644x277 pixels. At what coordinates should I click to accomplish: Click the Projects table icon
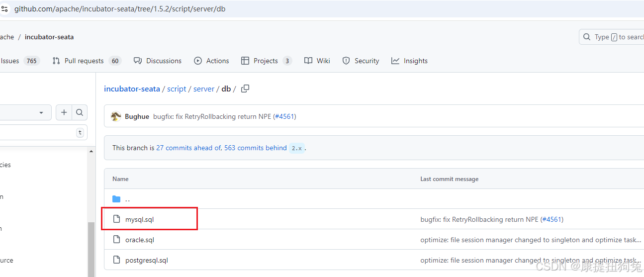245,61
